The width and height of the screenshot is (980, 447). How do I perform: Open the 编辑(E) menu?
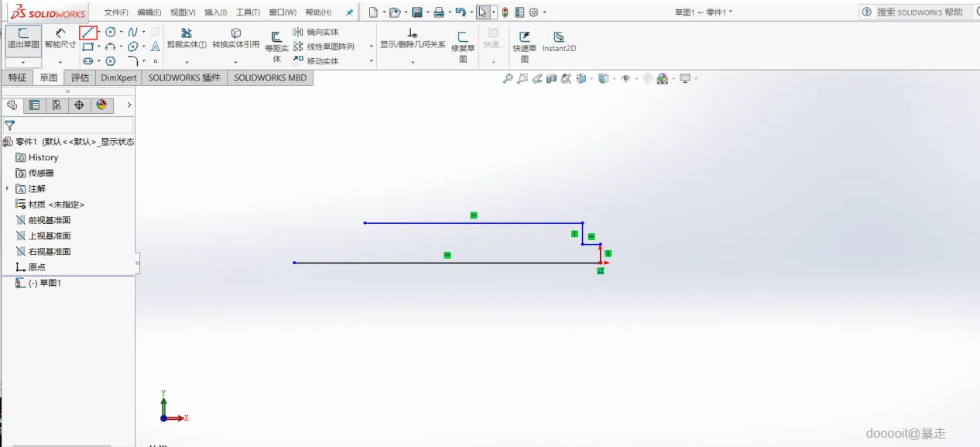(149, 12)
